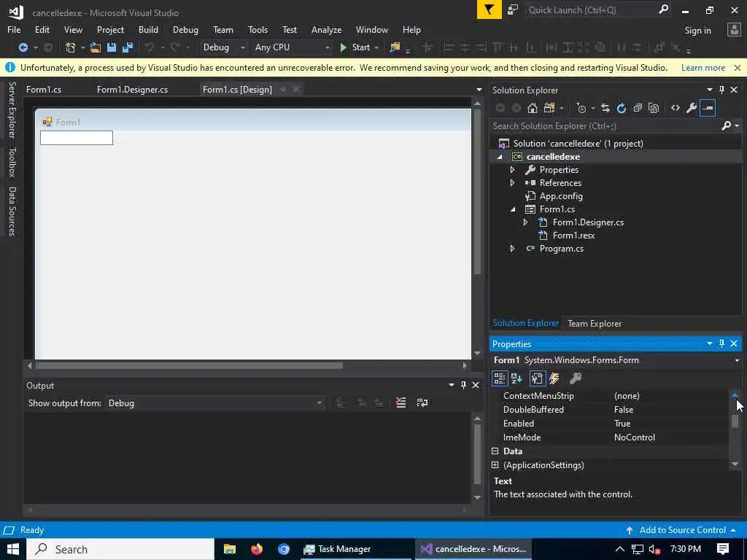Click the Save All toolbar icon

[x=127, y=47]
